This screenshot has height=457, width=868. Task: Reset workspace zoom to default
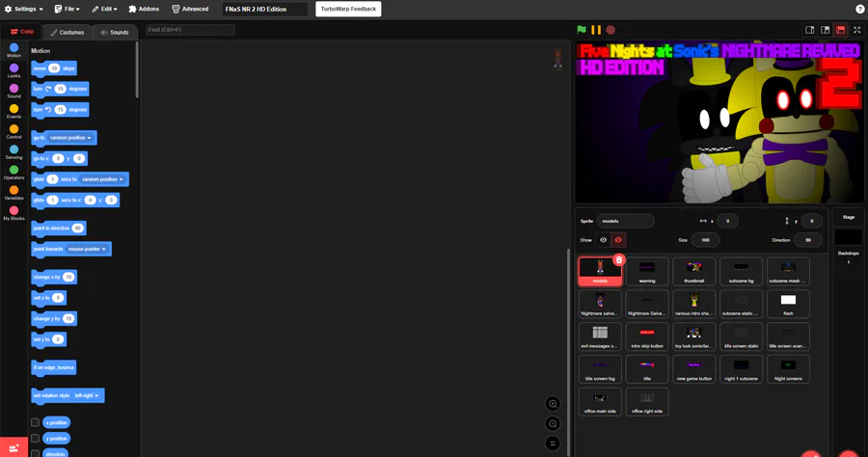click(553, 444)
